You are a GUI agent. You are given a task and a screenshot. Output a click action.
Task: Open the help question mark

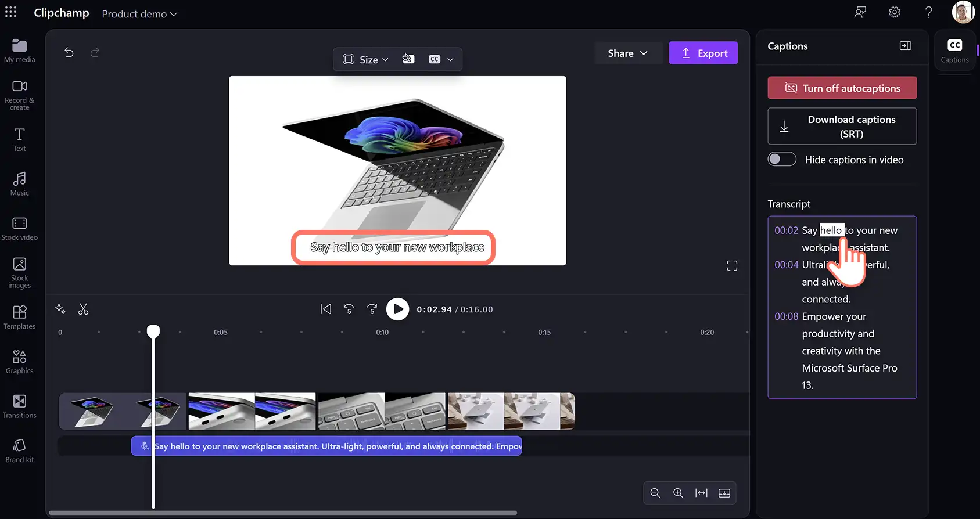click(x=929, y=12)
